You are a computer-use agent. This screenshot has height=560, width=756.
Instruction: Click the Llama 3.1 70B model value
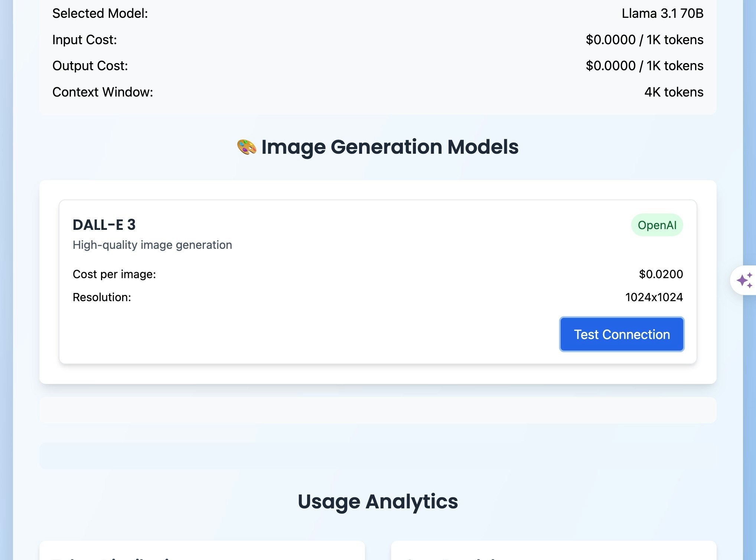click(662, 13)
